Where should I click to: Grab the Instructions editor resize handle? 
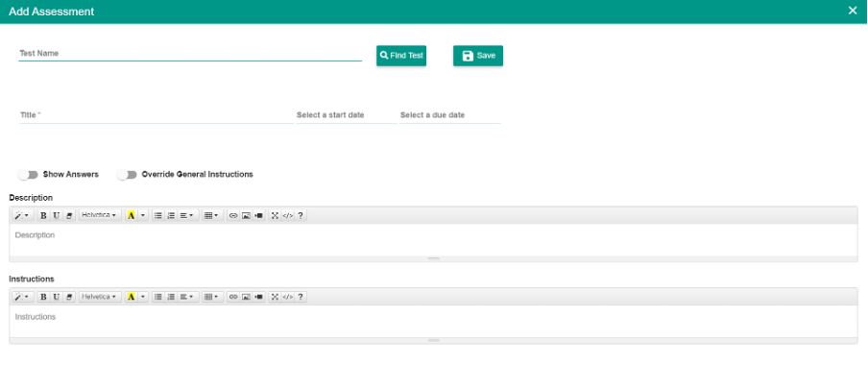433,340
